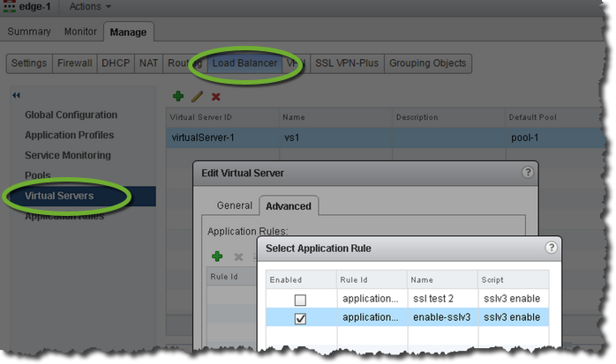Click the Default Pool column header
The width and height of the screenshot is (616, 364).
tap(554, 117)
